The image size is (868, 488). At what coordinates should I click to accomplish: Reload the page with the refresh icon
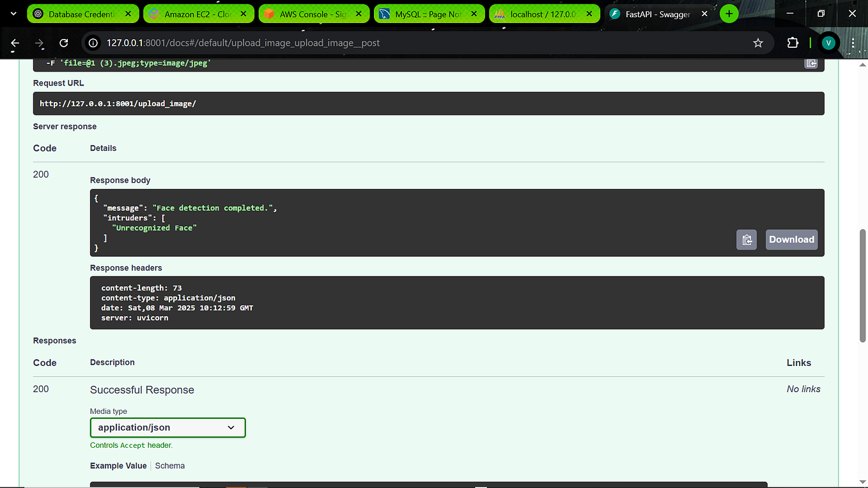64,43
